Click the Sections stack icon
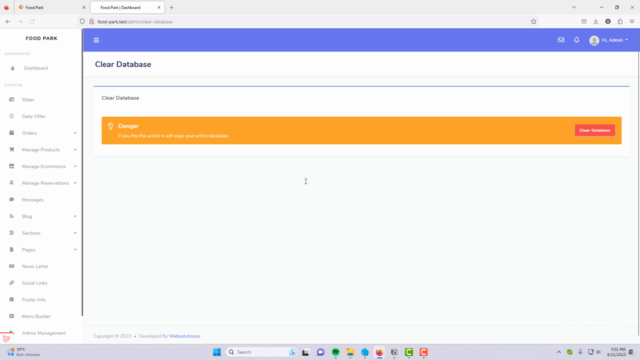 (11, 233)
